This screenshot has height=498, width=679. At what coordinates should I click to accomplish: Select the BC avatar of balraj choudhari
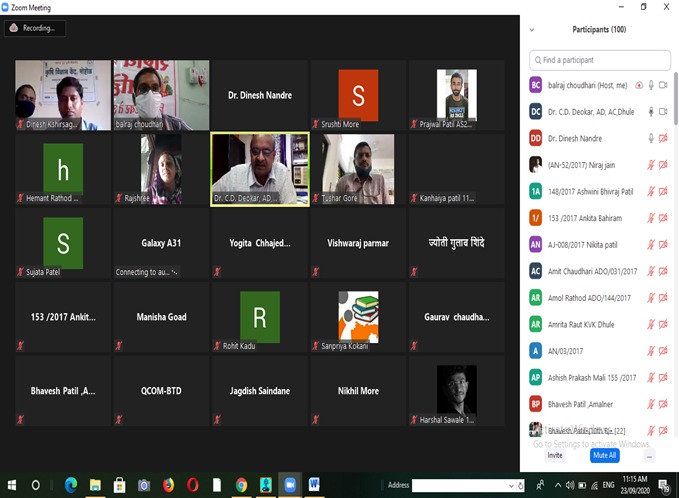(536, 85)
